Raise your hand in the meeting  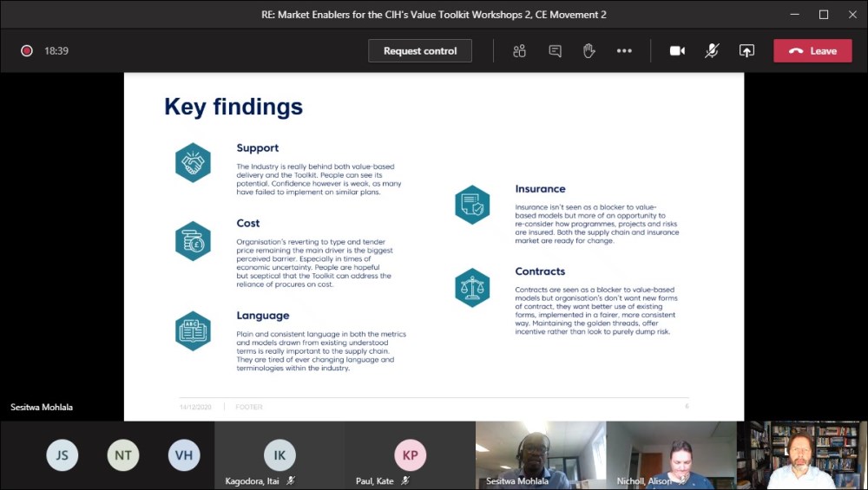tap(589, 51)
